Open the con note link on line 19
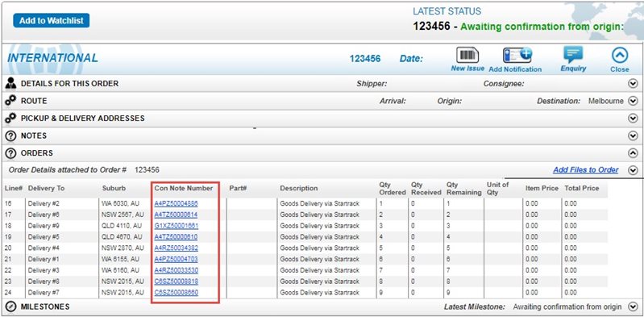Viewport: 644px width, 317px height. 176,237
